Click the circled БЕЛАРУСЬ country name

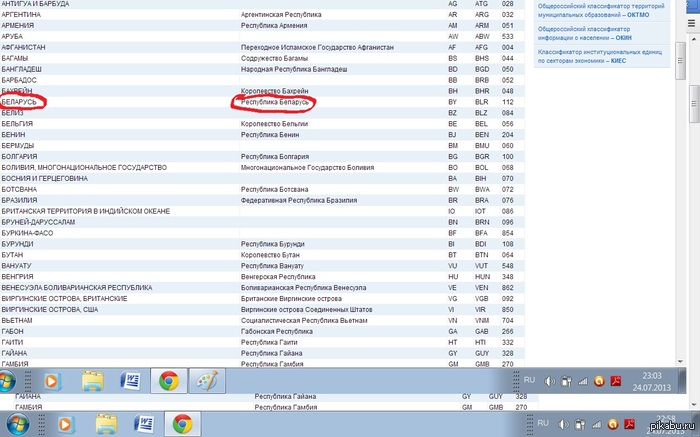click(20, 101)
